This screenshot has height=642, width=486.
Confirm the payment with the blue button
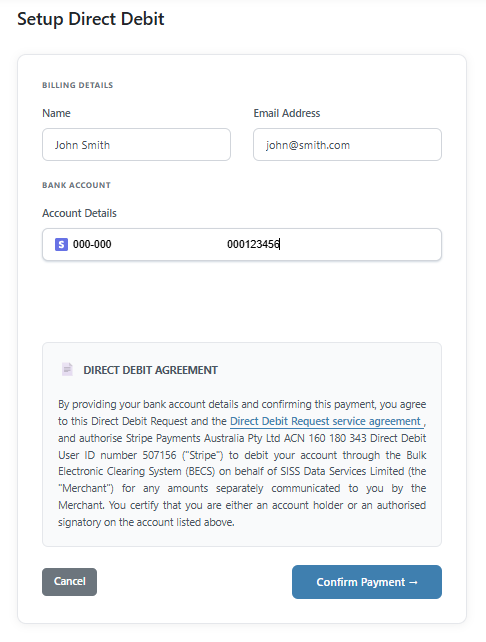coord(367,582)
